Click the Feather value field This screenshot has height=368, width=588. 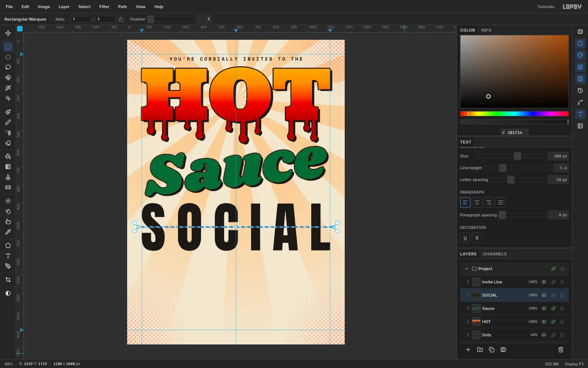[204, 19]
